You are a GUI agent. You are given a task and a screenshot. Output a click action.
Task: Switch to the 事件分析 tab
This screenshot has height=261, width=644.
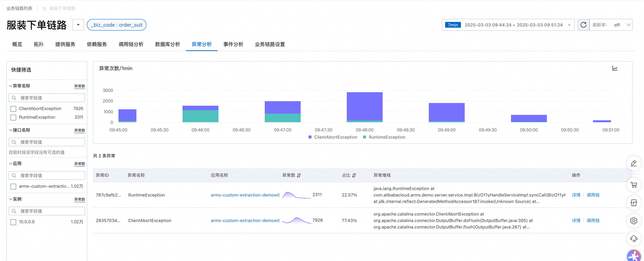233,44
